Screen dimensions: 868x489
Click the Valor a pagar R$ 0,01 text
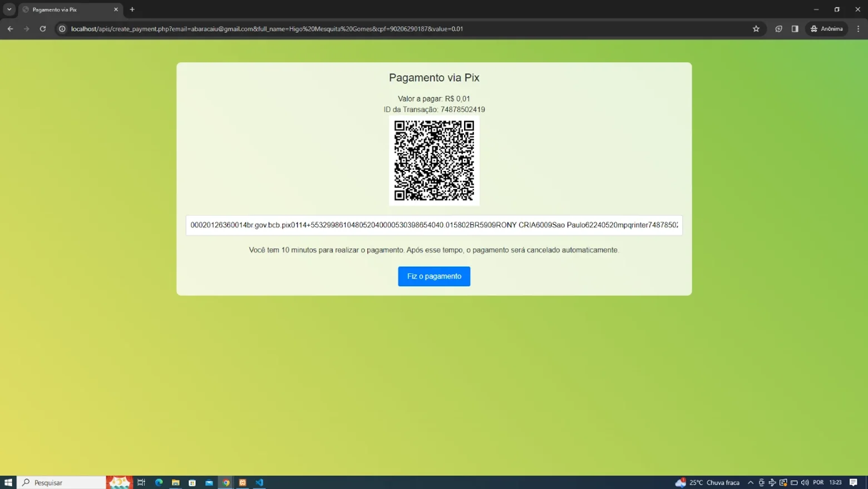(434, 99)
